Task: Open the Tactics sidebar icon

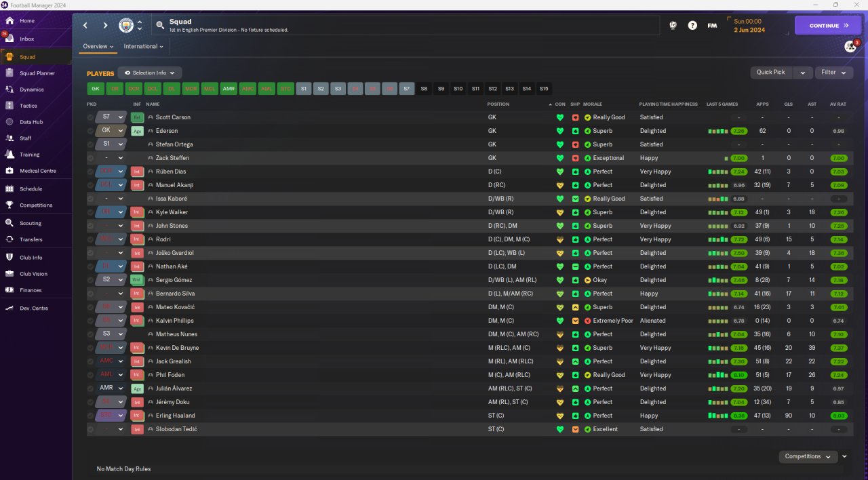Action: (x=9, y=106)
